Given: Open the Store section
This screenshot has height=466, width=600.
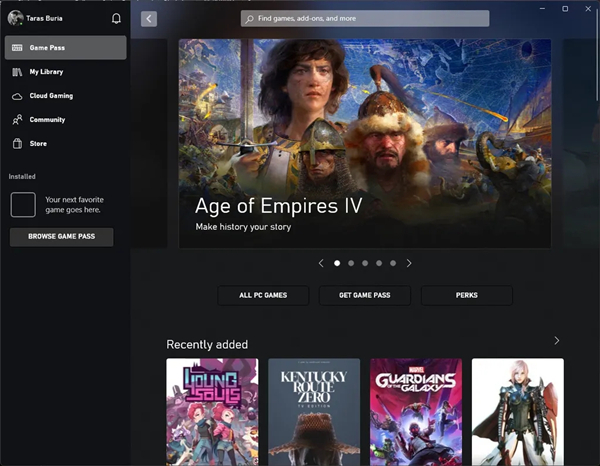Looking at the screenshot, I should [65, 144].
